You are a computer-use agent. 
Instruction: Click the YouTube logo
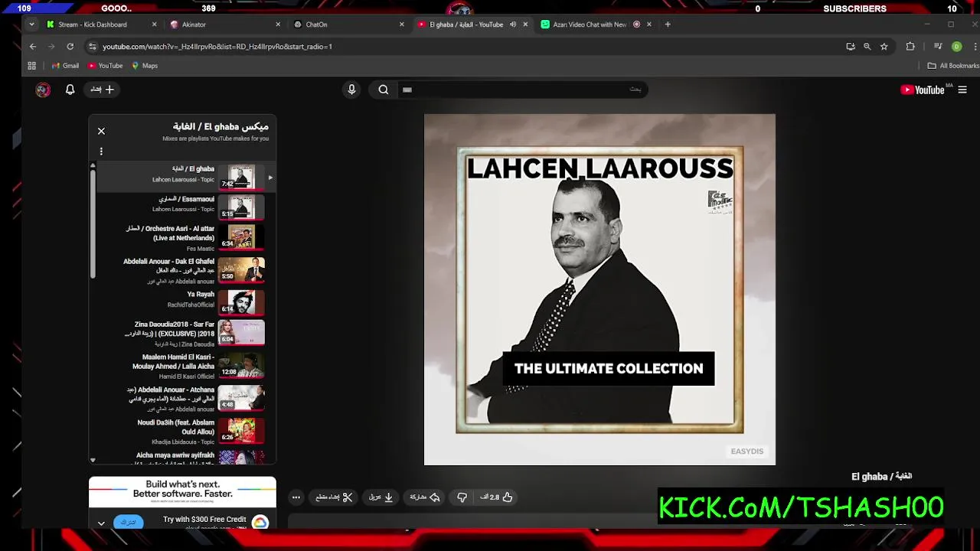[923, 90]
